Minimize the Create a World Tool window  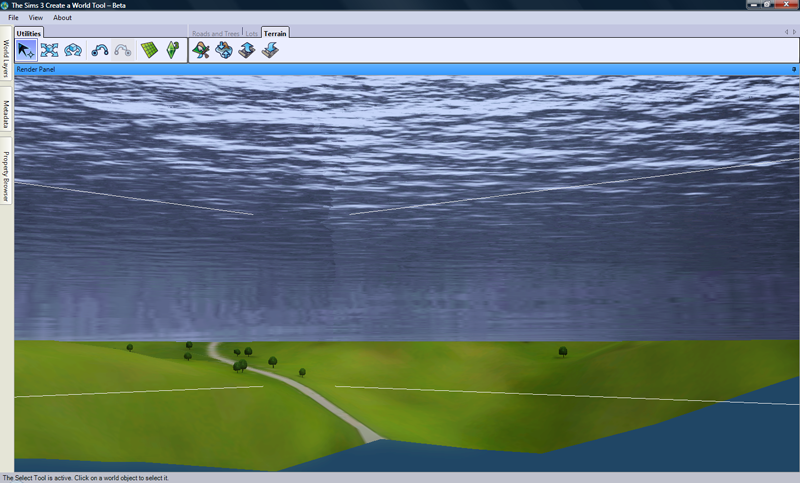754,5
